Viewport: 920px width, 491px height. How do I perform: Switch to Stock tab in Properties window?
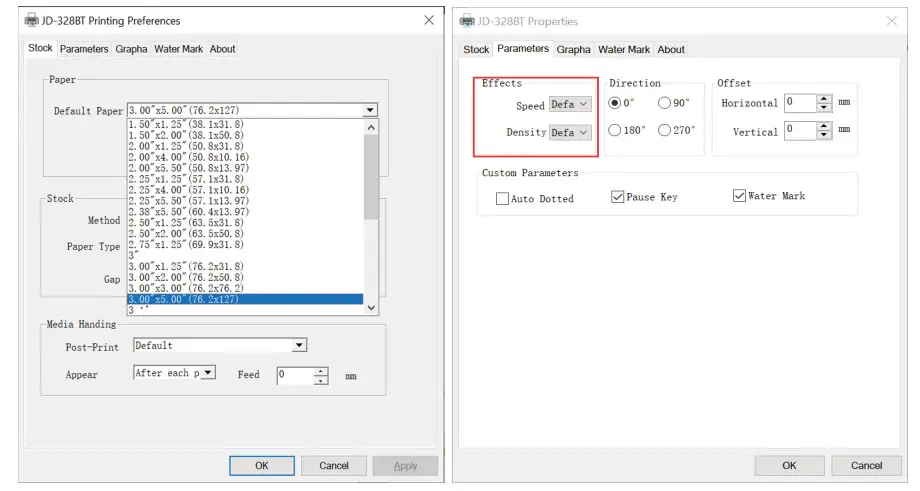click(476, 50)
